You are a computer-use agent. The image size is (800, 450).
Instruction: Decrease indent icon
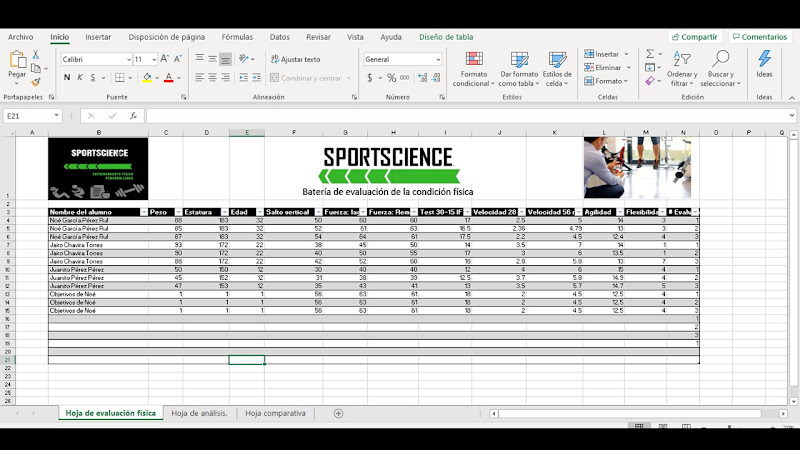tap(244, 78)
